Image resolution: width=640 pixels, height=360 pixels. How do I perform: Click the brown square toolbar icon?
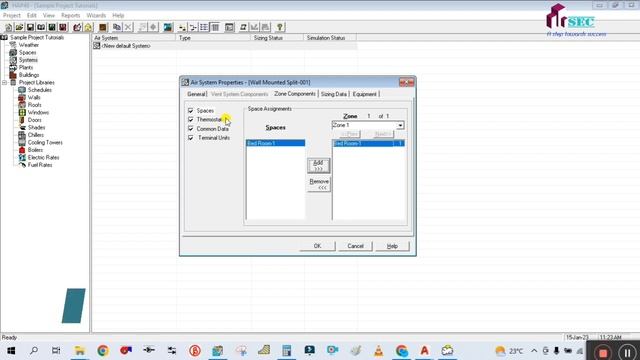tap(102, 27)
